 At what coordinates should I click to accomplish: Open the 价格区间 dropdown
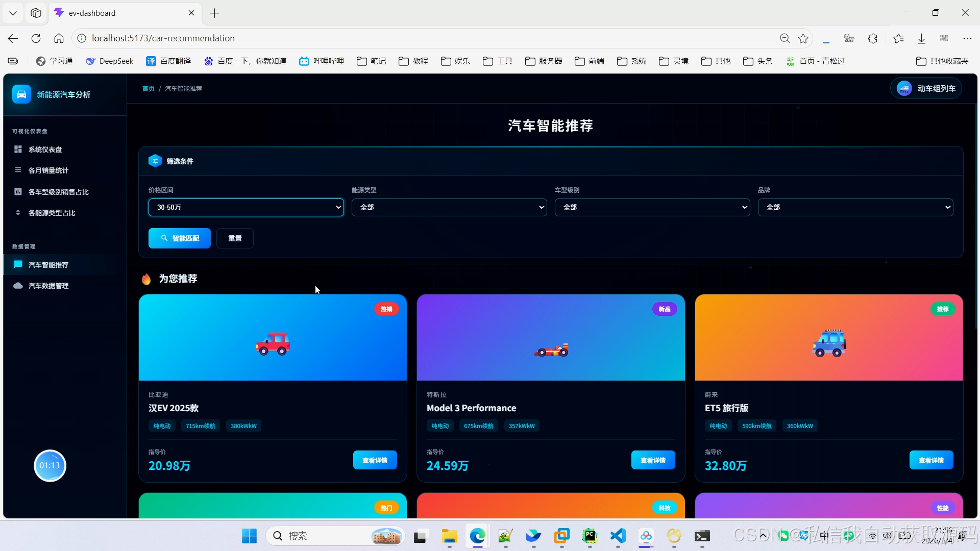pyautogui.click(x=246, y=207)
